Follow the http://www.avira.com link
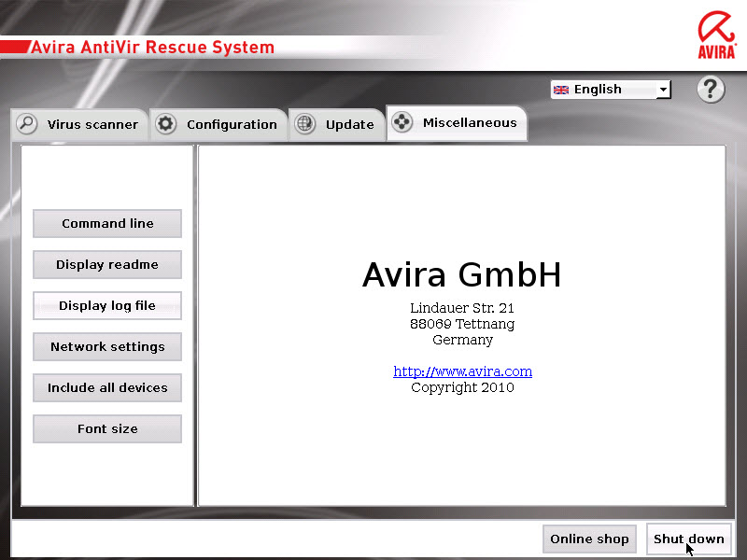The height and width of the screenshot is (560, 747). click(462, 371)
